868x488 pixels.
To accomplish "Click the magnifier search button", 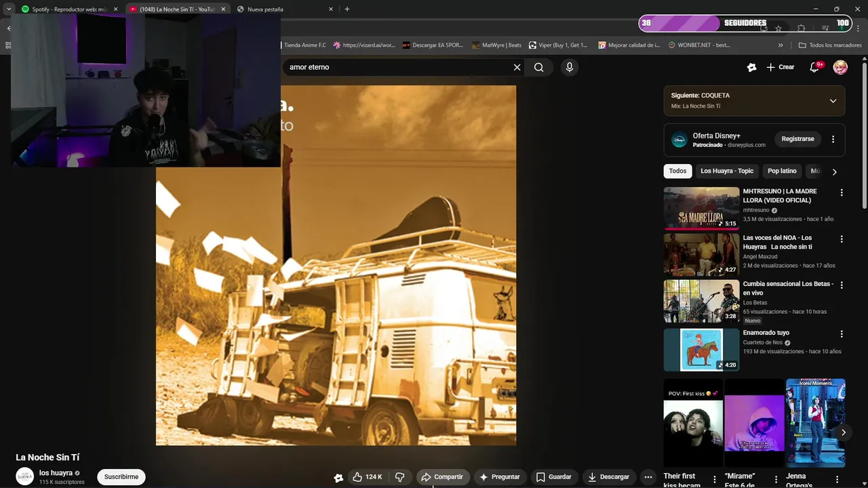I will coord(538,67).
